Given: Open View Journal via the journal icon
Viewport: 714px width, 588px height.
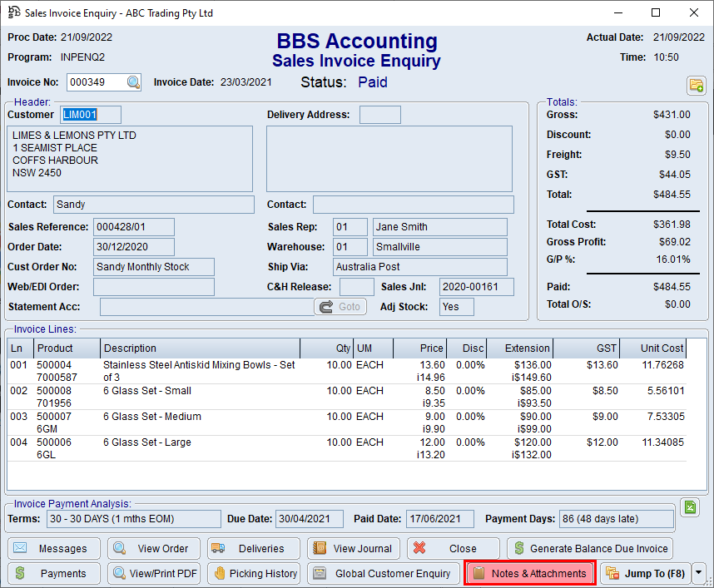Looking at the screenshot, I should point(320,548).
